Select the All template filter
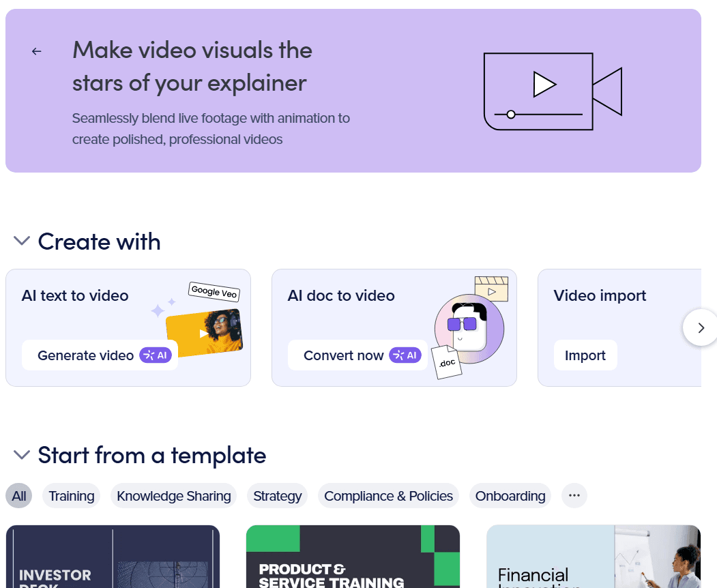Screen dimensions: 717x588 pos(19,496)
